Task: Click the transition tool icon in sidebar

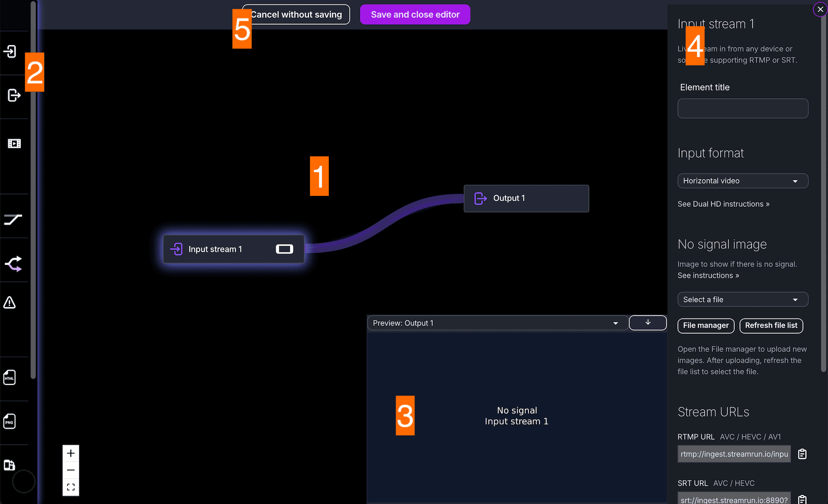Action: (x=13, y=220)
